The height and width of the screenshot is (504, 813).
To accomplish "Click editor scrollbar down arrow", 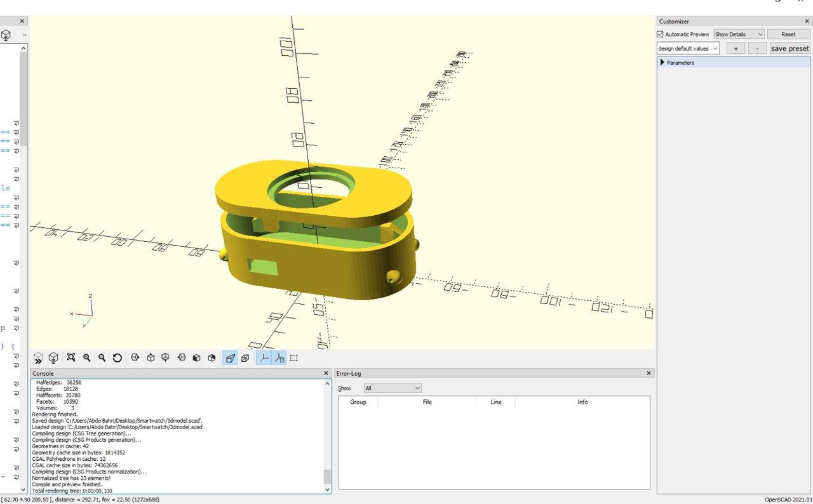I will tap(24, 489).
